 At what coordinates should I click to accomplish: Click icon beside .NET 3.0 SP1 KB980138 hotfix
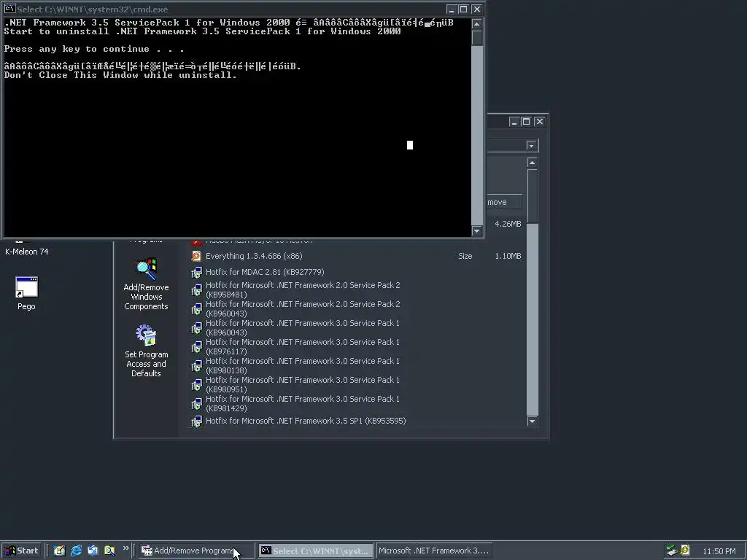tap(196, 366)
